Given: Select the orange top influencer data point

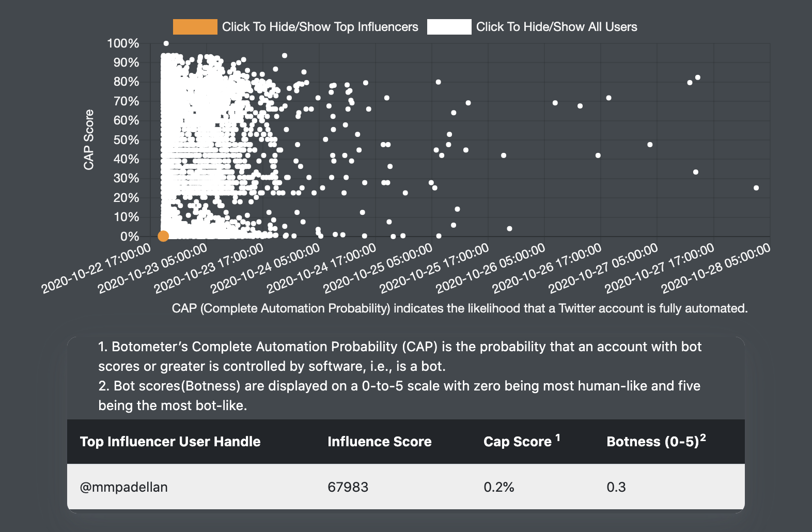Looking at the screenshot, I should coord(163,236).
